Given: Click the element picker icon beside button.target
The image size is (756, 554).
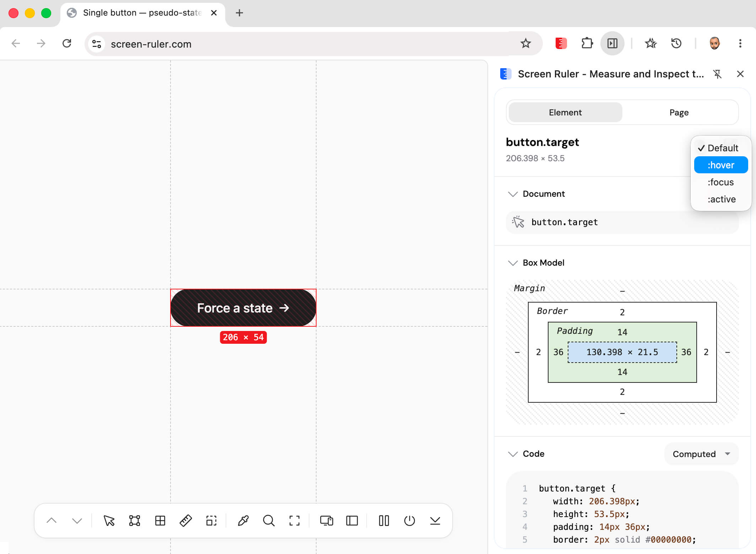Looking at the screenshot, I should pyautogui.click(x=518, y=222).
